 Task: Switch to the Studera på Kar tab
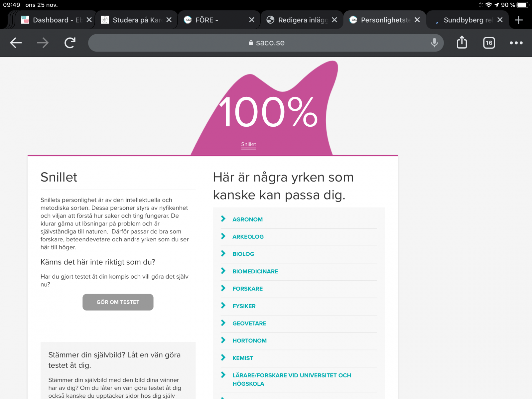tap(133, 20)
